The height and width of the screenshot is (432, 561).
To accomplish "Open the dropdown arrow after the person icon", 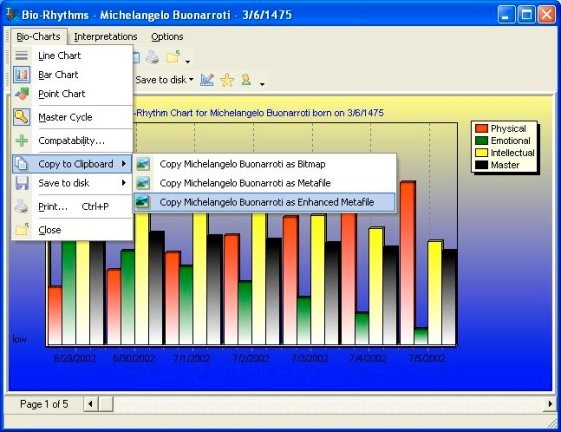I will (x=262, y=84).
